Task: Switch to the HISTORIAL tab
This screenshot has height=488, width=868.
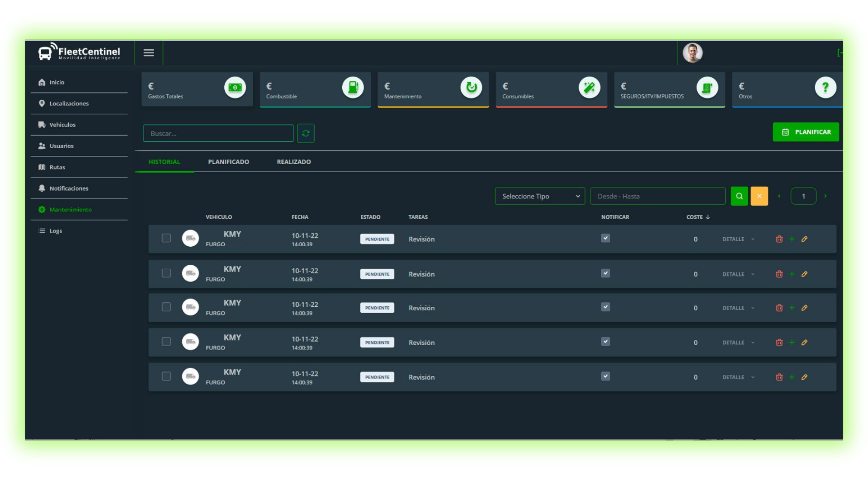Action: click(164, 162)
